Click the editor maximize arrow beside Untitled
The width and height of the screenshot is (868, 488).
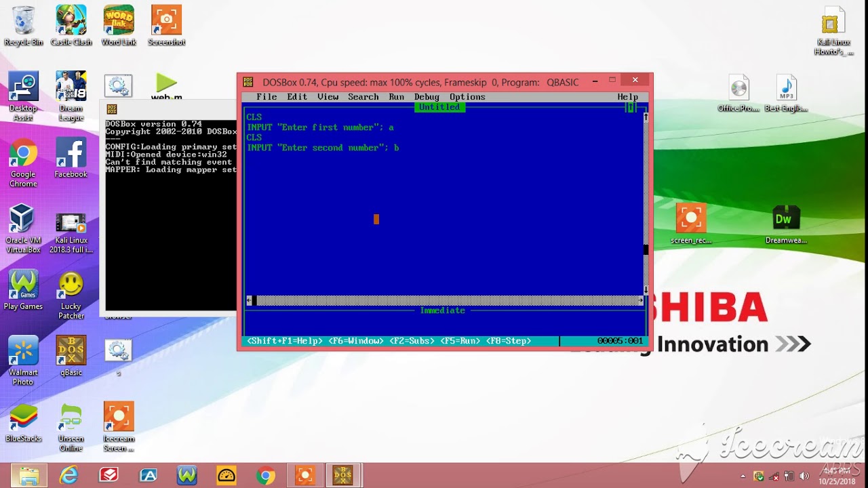[631, 107]
